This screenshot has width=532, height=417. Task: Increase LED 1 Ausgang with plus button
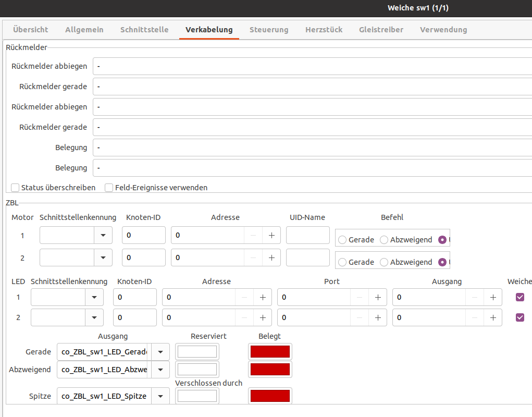click(x=492, y=297)
